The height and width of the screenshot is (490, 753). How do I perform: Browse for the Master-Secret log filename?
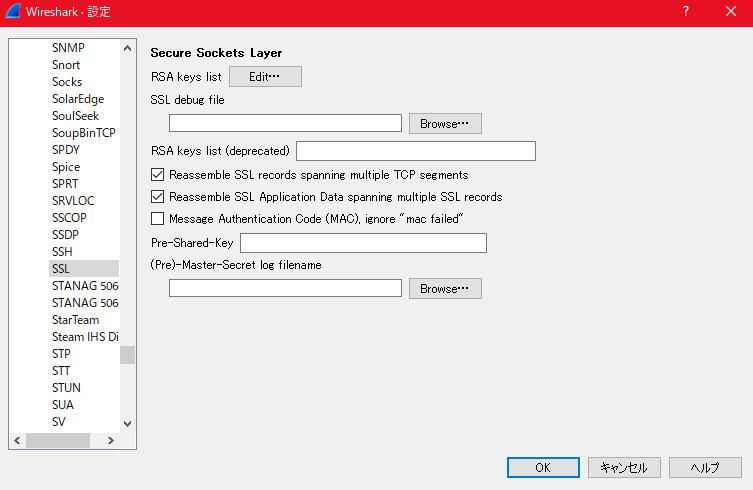445,289
